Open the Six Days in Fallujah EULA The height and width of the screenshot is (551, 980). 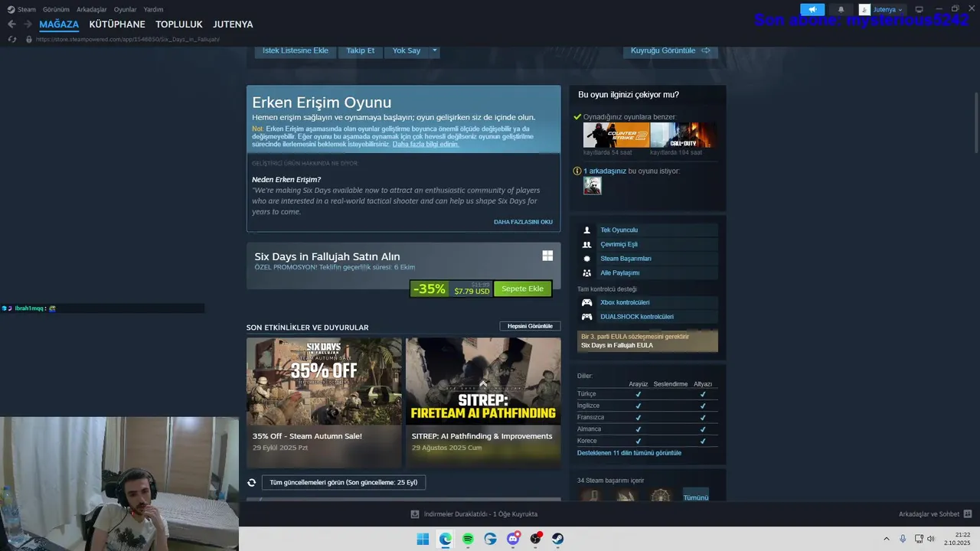pos(617,345)
